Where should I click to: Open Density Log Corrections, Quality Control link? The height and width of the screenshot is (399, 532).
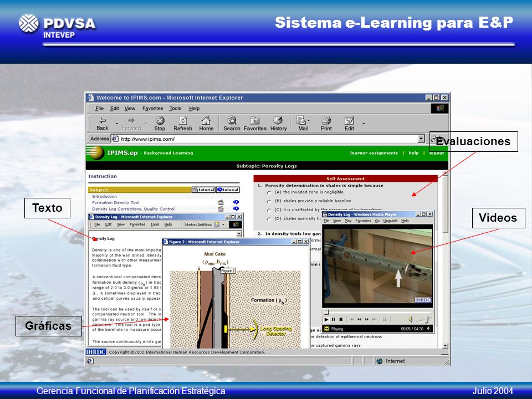134,209
